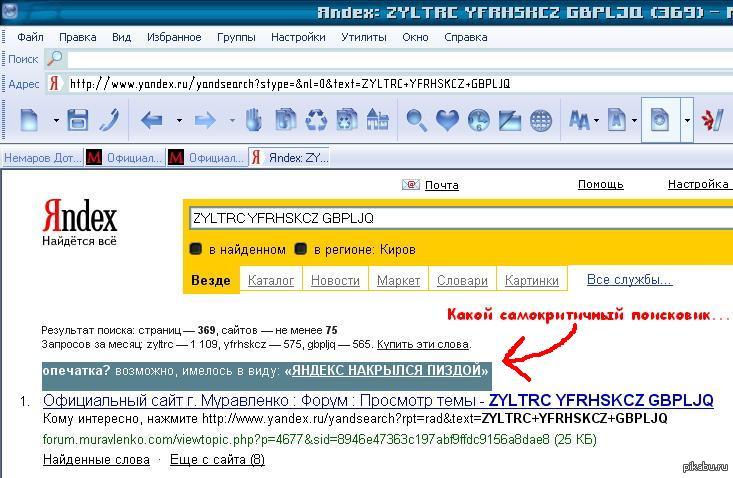
Task: Click the refresh (recycling arrows) icon
Action: [x=316, y=121]
